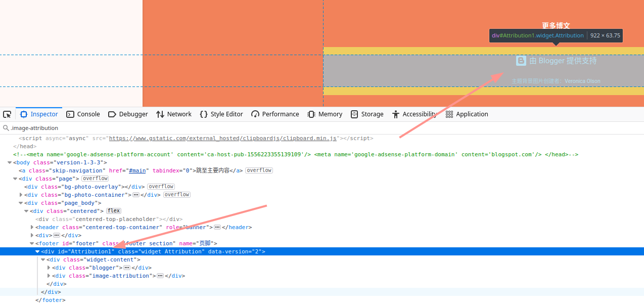
Task: Switch to the Console tab
Action: [x=83, y=114]
